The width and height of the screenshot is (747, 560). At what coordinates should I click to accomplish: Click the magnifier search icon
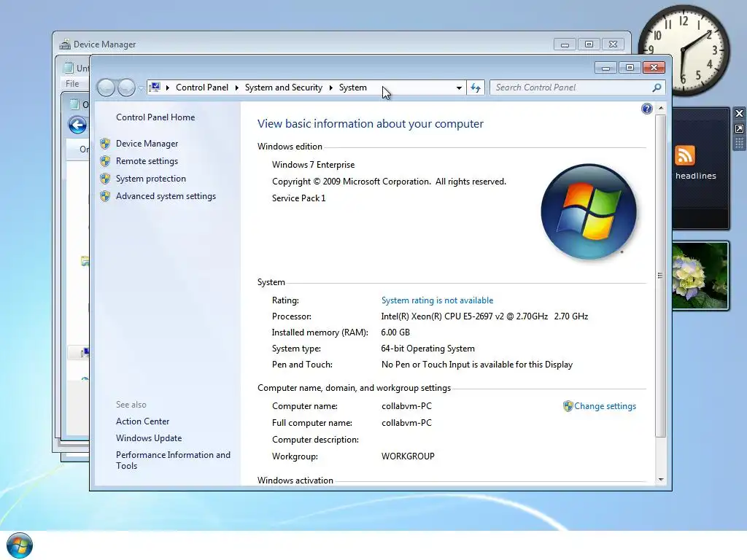coord(657,87)
